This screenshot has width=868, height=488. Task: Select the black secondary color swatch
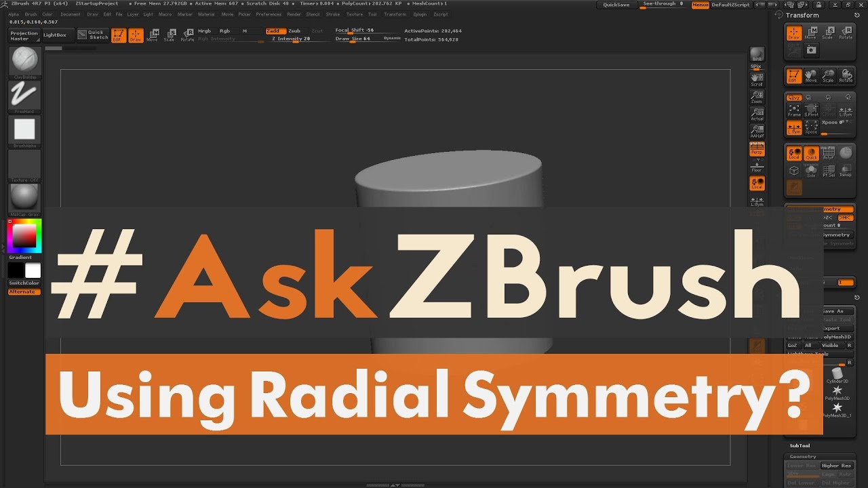coord(16,271)
